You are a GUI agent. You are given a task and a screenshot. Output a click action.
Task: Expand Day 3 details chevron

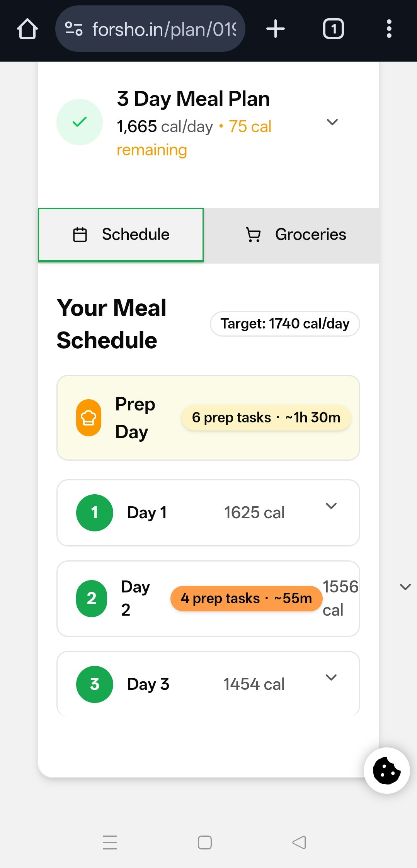click(x=331, y=677)
